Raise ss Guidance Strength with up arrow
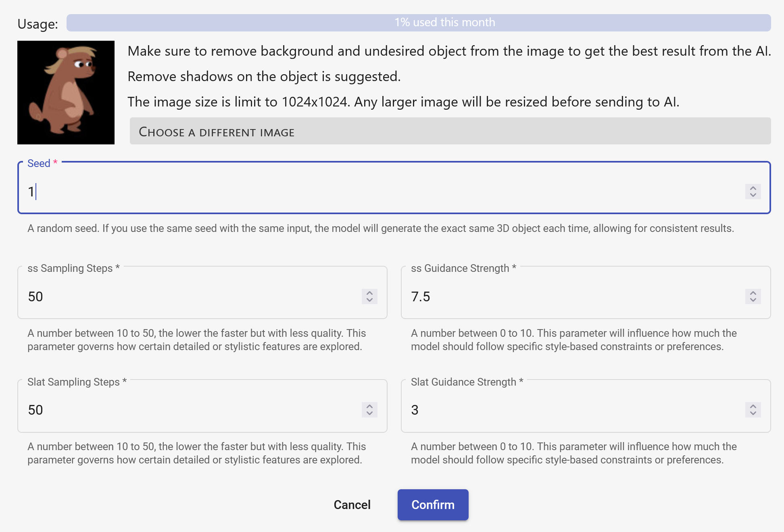The image size is (784, 532). pyautogui.click(x=753, y=293)
